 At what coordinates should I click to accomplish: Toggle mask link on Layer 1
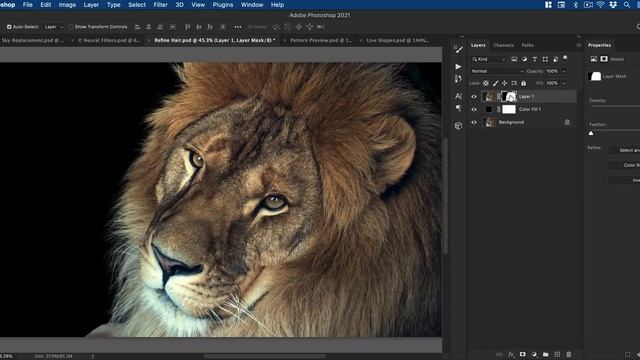click(x=498, y=97)
